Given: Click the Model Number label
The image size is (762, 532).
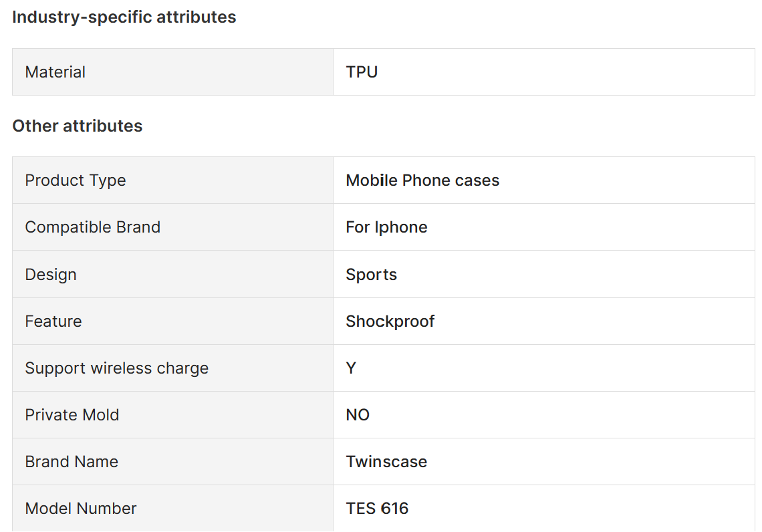Looking at the screenshot, I should click(x=81, y=509).
